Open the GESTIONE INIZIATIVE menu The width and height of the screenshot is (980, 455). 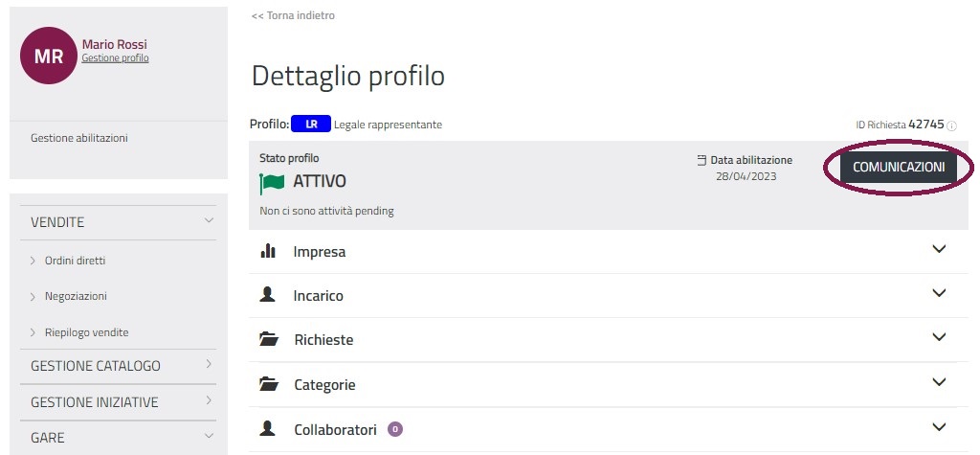coord(209,401)
